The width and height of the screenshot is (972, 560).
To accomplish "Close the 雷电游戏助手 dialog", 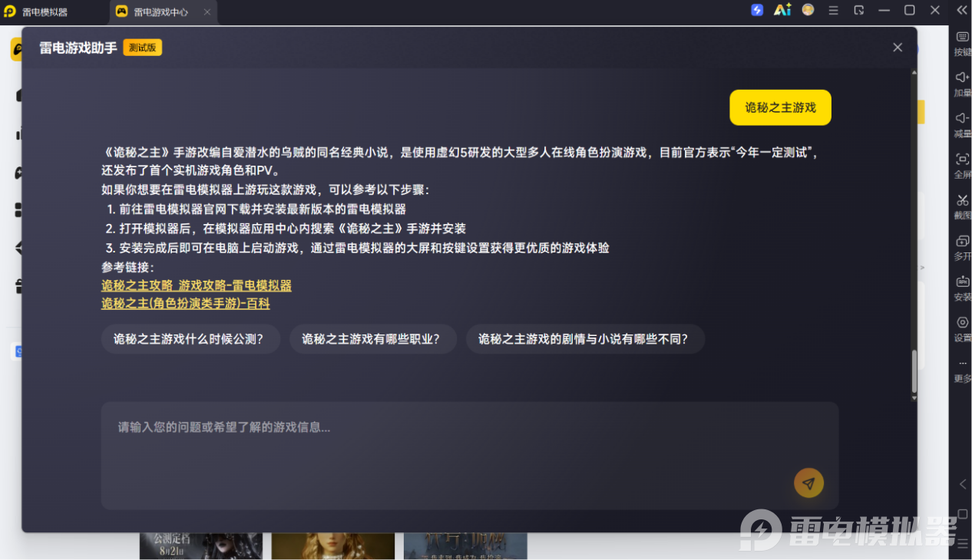I will coord(898,48).
